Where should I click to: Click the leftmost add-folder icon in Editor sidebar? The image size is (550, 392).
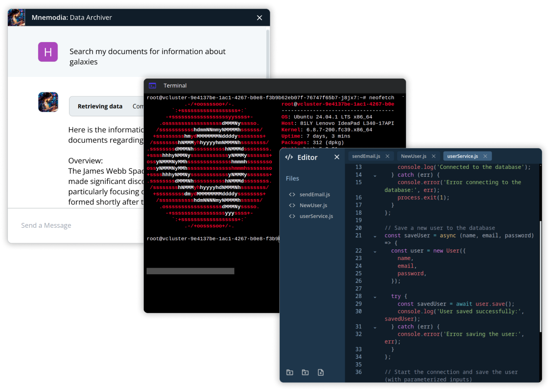click(290, 372)
